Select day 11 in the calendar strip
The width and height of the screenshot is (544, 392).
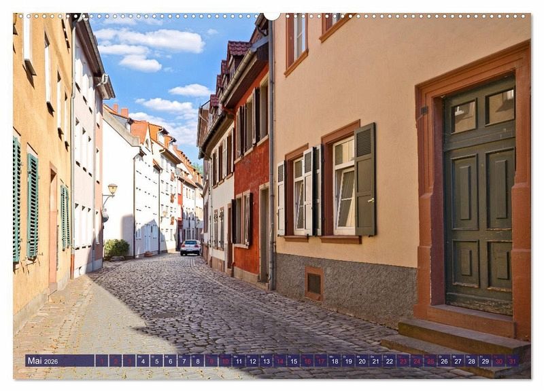[239, 361]
